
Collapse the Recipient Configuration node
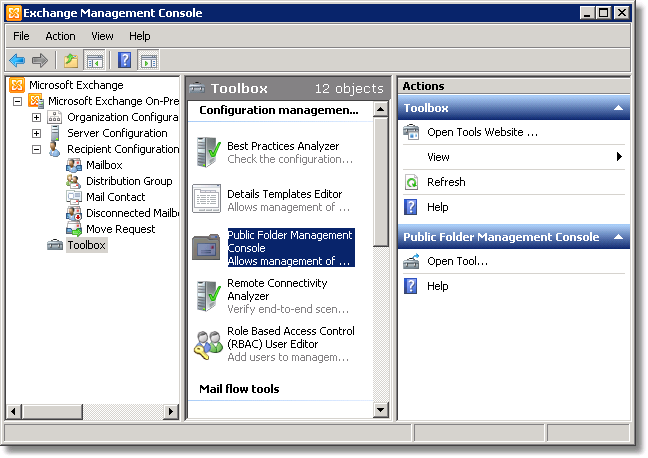tap(36, 149)
